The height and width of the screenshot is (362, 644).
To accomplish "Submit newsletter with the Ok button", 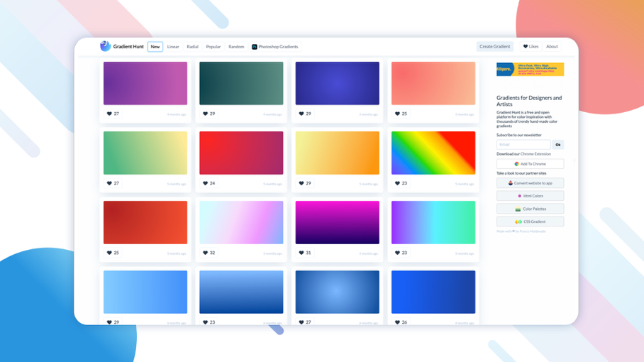I will [x=557, y=145].
